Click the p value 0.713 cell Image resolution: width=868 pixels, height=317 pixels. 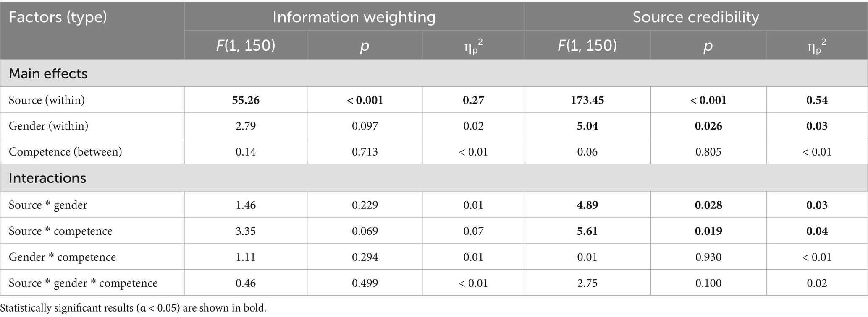(x=365, y=151)
